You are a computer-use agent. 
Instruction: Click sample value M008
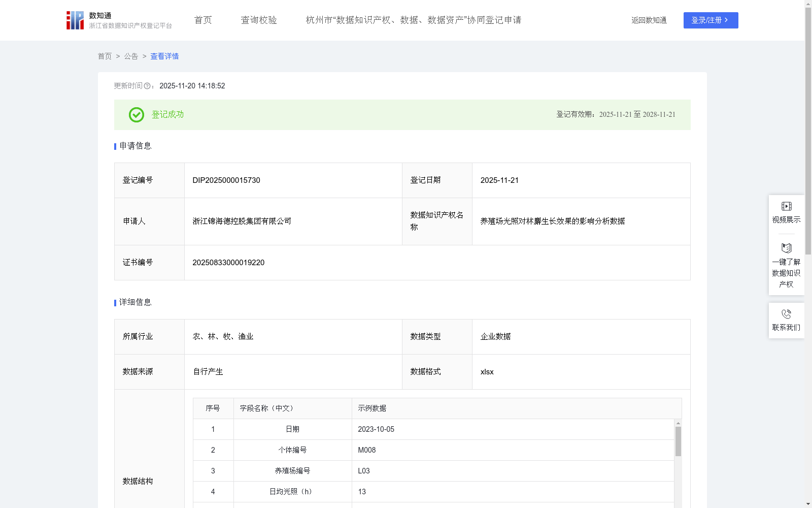click(x=367, y=450)
